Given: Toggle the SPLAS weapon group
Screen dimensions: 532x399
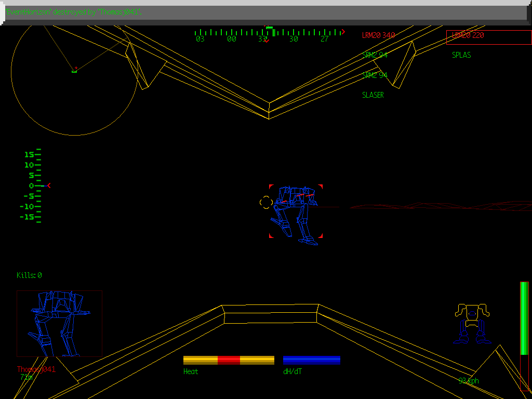Looking at the screenshot, I should tap(460, 54).
